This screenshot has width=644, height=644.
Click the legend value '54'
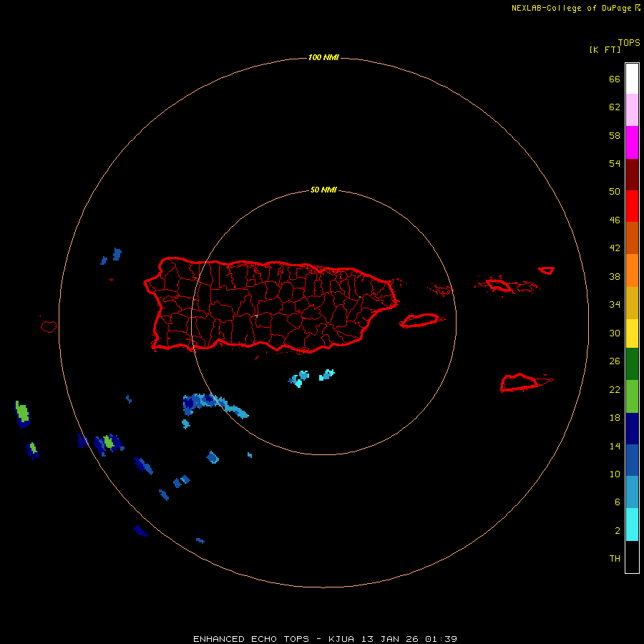pyautogui.click(x=615, y=163)
